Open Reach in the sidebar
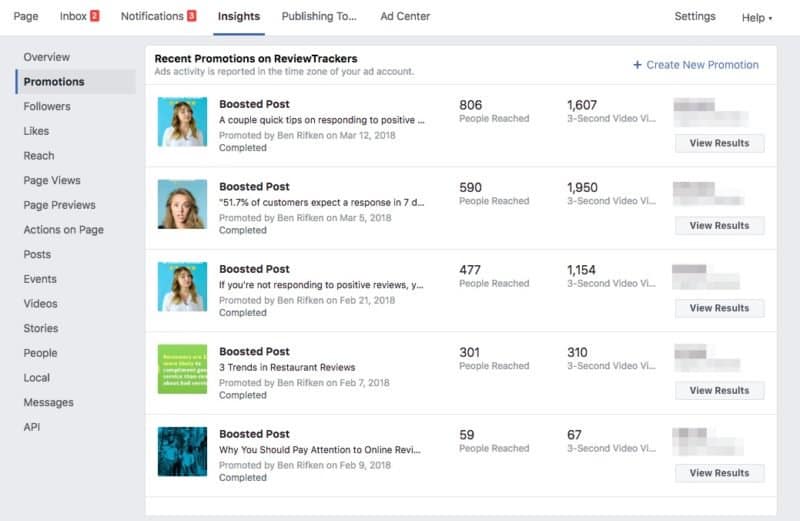800x521 pixels. point(39,156)
